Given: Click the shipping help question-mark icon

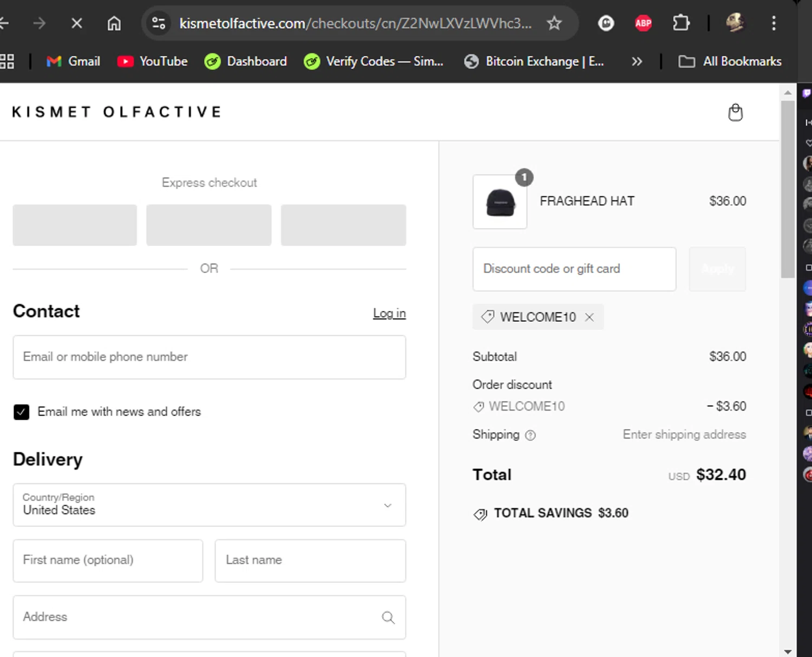Looking at the screenshot, I should click(531, 435).
